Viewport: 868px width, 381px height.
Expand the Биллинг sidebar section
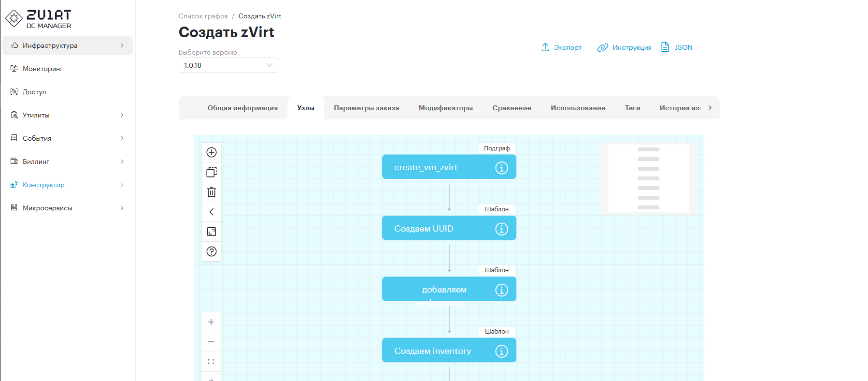[68, 161]
